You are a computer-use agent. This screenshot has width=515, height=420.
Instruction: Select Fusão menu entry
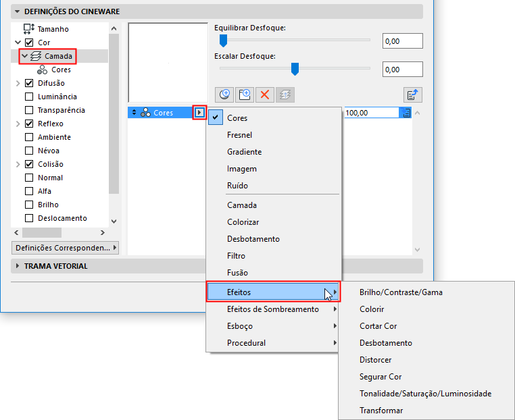[274, 273]
